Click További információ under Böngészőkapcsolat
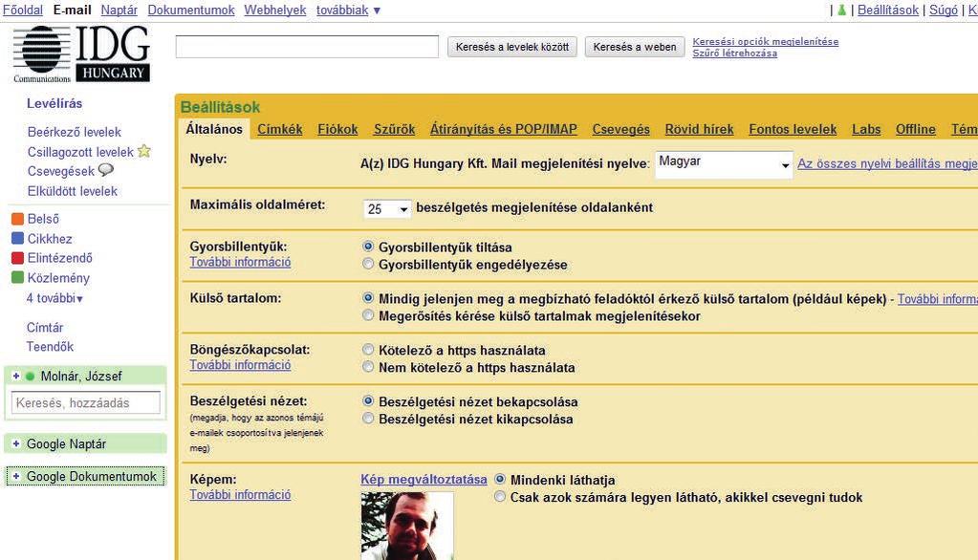Screen dimensions: 978x560 pyautogui.click(x=240, y=365)
